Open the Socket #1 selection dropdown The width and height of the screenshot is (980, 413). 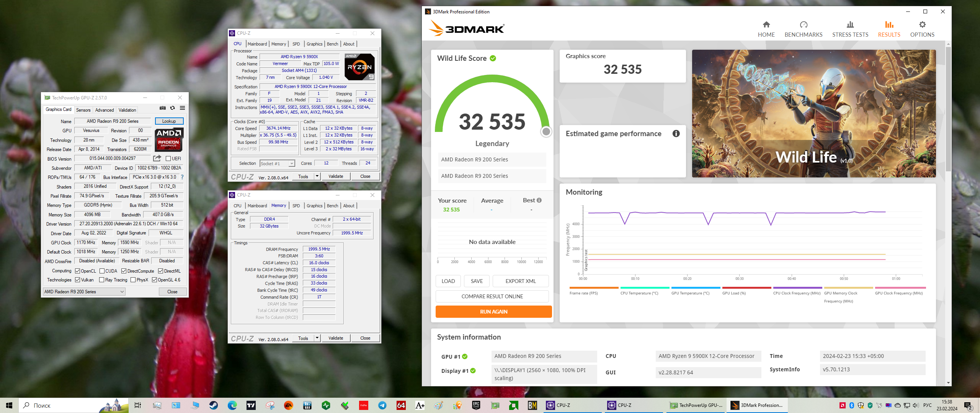[x=277, y=163]
